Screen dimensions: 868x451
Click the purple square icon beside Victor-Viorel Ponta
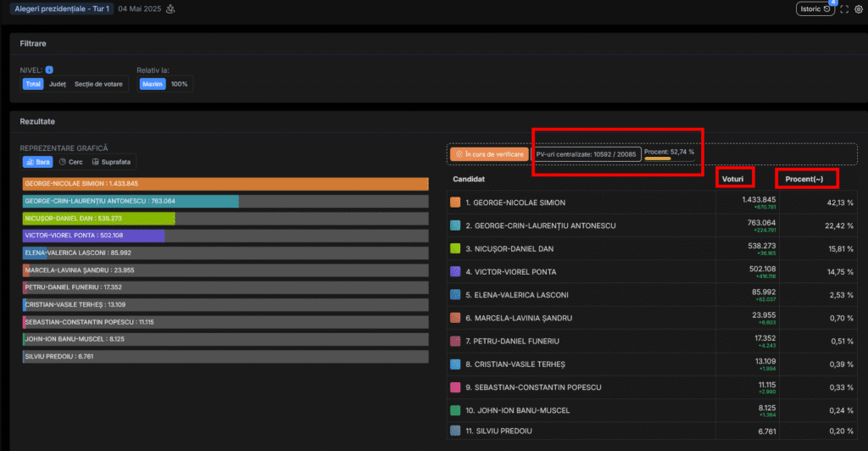(456, 272)
